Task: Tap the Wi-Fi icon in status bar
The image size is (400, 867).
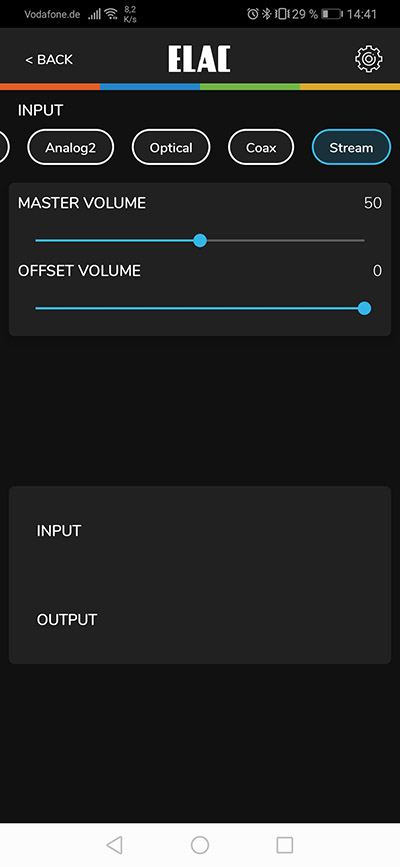Action: (x=111, y=14)
